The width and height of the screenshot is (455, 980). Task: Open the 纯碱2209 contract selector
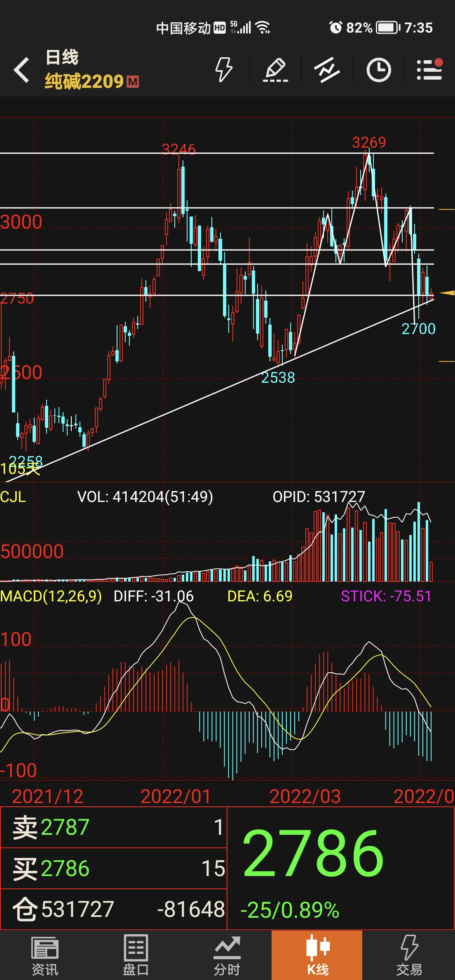pyautogui.click(x=84, y=81)
